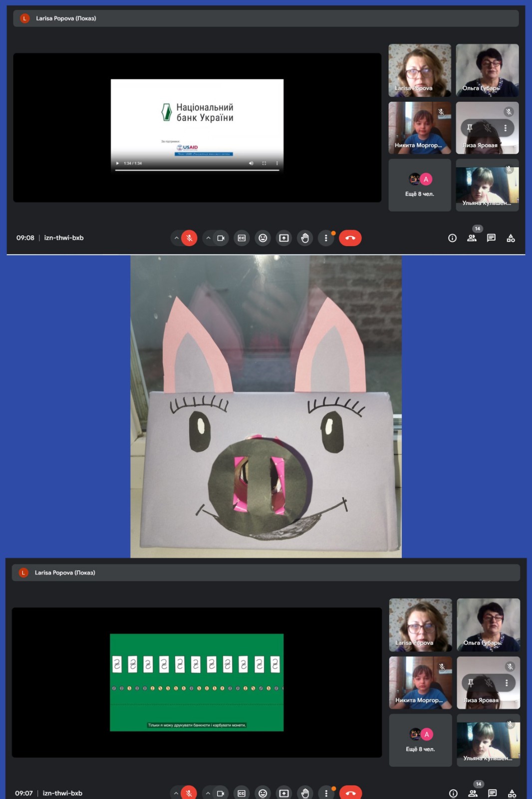Open more options menu in top meeting toolbar

[326, 238]
